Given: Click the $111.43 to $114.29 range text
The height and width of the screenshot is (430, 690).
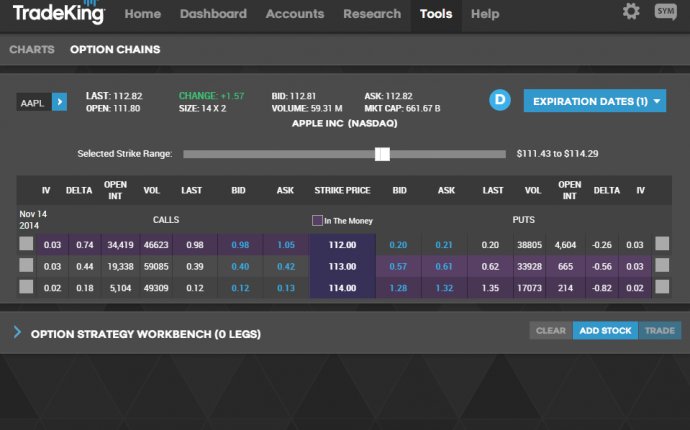Looking at the screenshot, I should click(x=557, y=154).
